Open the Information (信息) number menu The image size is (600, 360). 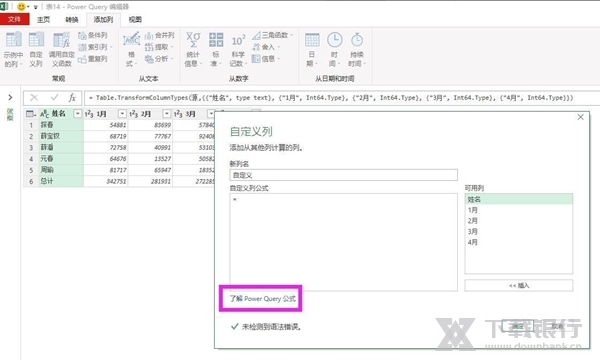click(266, 59)
